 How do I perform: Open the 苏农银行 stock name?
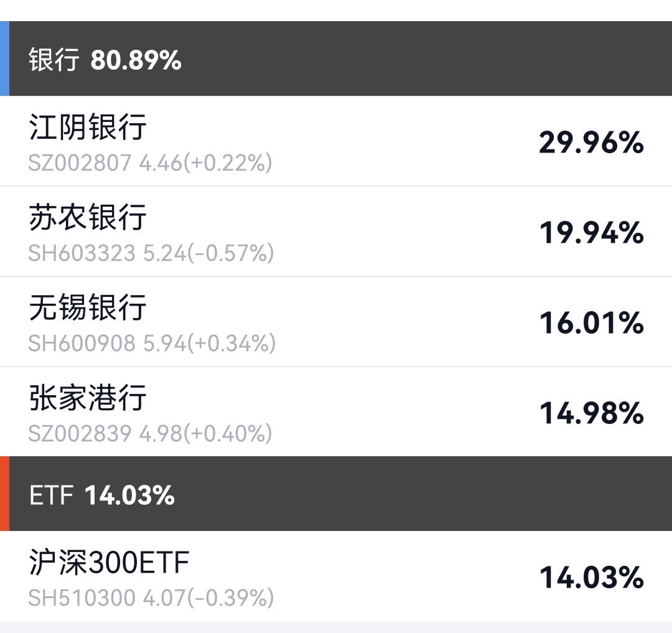point(88,217)
